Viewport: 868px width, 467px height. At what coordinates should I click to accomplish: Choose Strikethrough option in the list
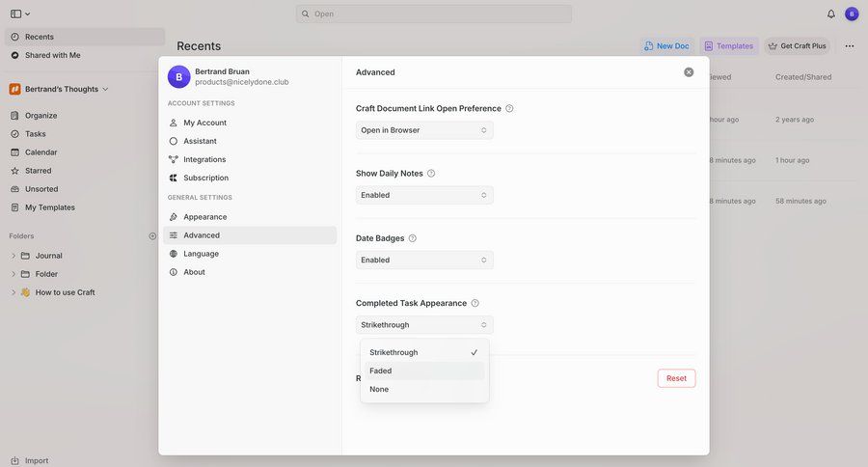[424, 352]
